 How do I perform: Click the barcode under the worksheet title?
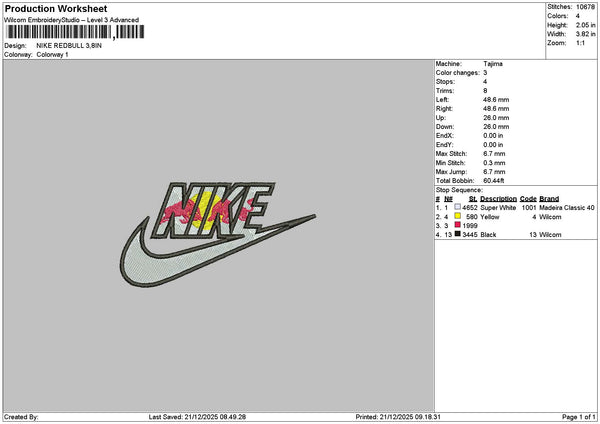pos(75,32)
